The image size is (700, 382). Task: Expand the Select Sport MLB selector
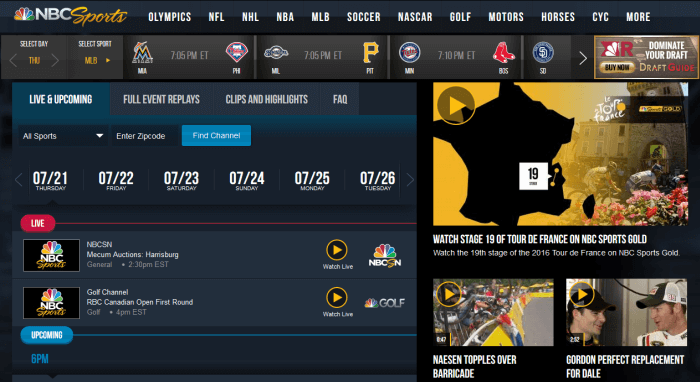pyautogui.click(x=95, y=60)
